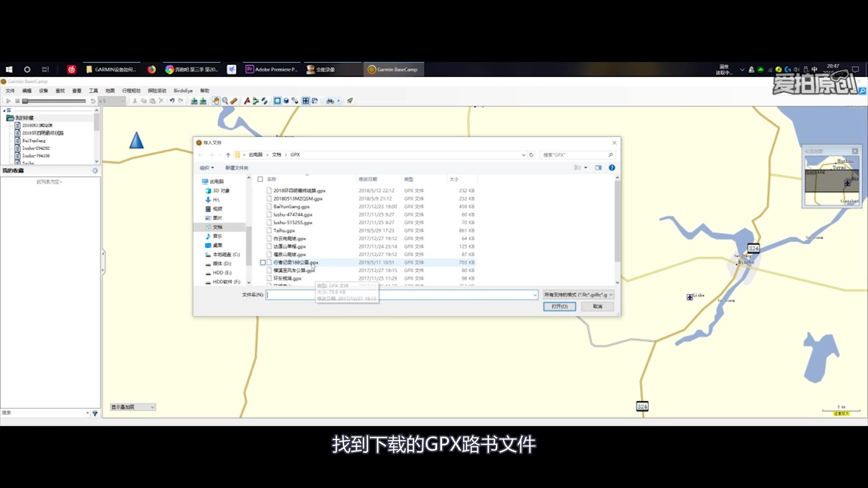Open the file type dropdown showing supported formats
This screenshot has height=488, width=868.
tap(578, 295)
